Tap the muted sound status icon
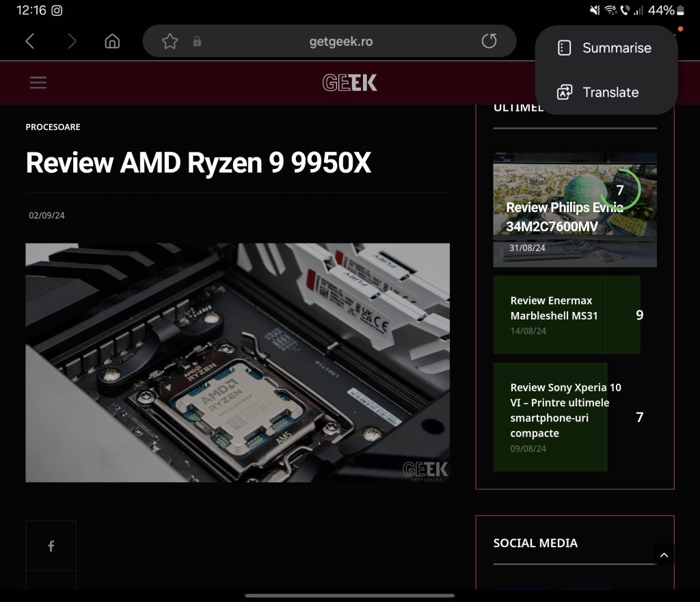 point(595,10)
